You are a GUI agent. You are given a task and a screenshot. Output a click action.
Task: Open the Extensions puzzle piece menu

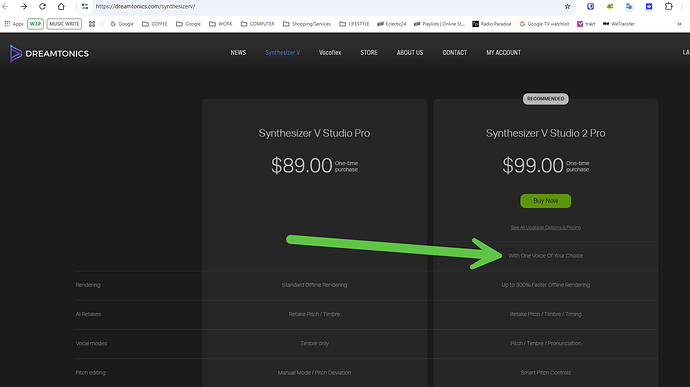coord(669,7)
